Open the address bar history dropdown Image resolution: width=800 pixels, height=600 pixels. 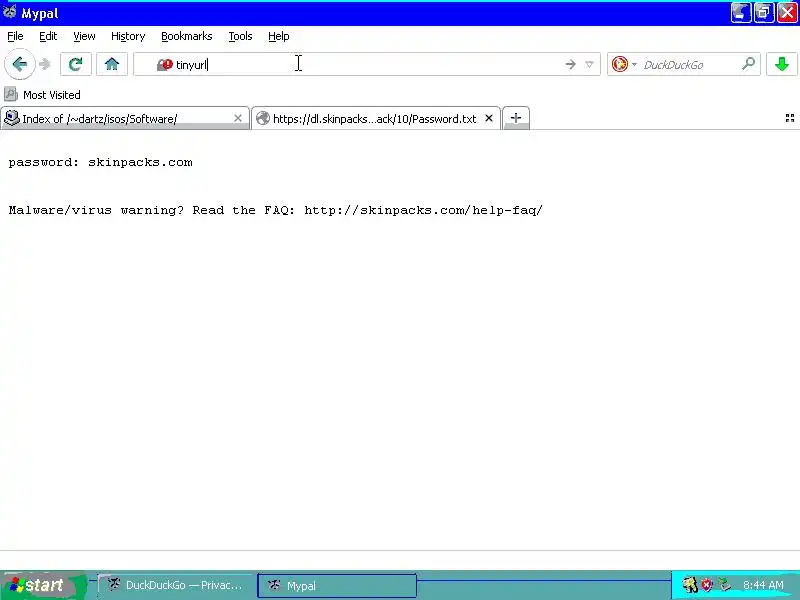[x=589, y=64]
